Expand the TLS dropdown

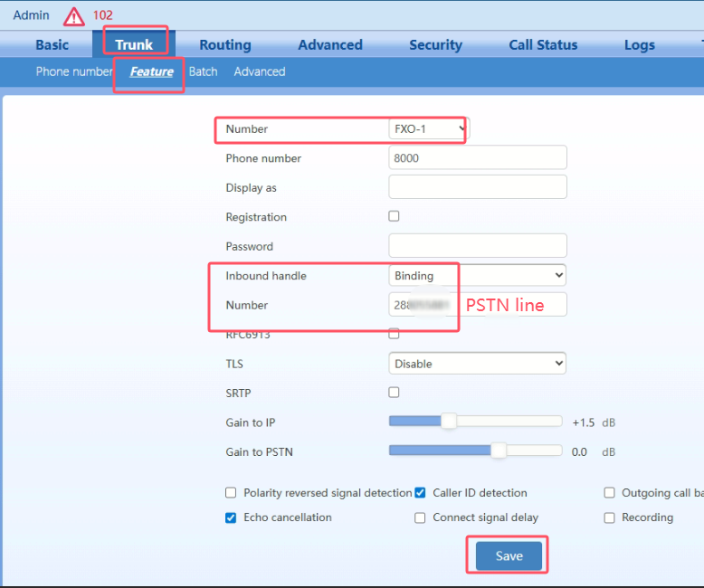coord(477,364)
